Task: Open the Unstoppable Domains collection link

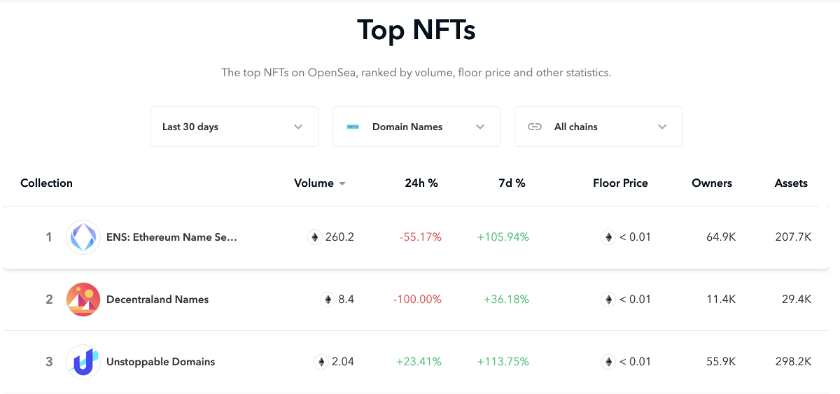Action: 161,361
